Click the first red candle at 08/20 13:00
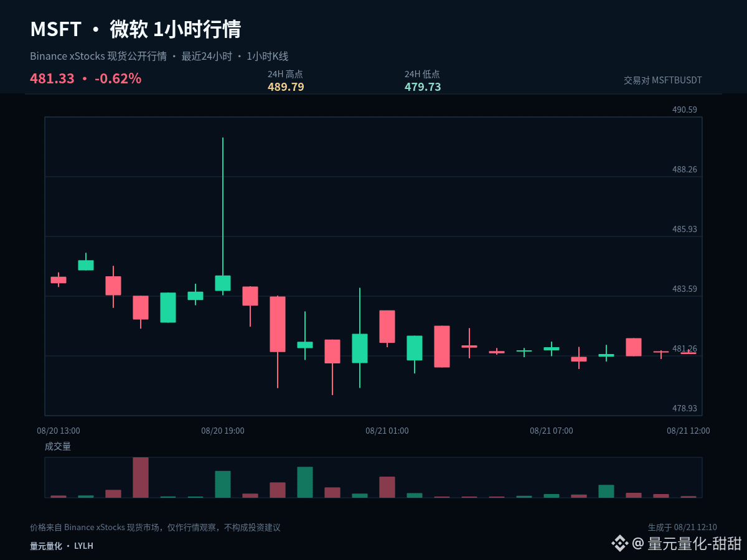The width and height of the screenshot is (747, 560). pyautogui.click(x=59, y=280)
